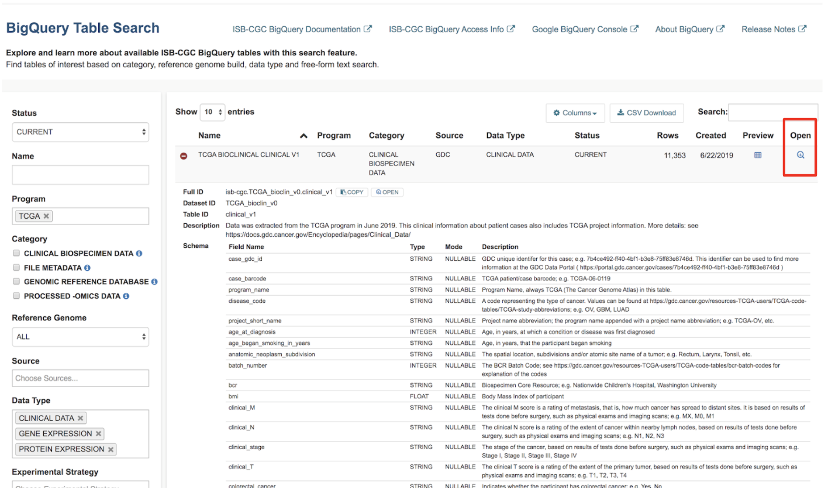Open the Columns dropdown menu
The image size is (835, 504).
pos(575,113)
